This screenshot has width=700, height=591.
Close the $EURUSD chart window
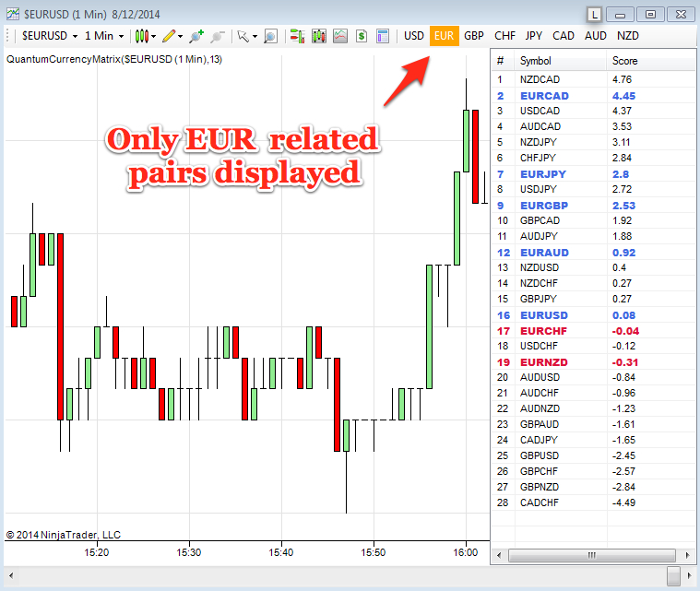682,15
